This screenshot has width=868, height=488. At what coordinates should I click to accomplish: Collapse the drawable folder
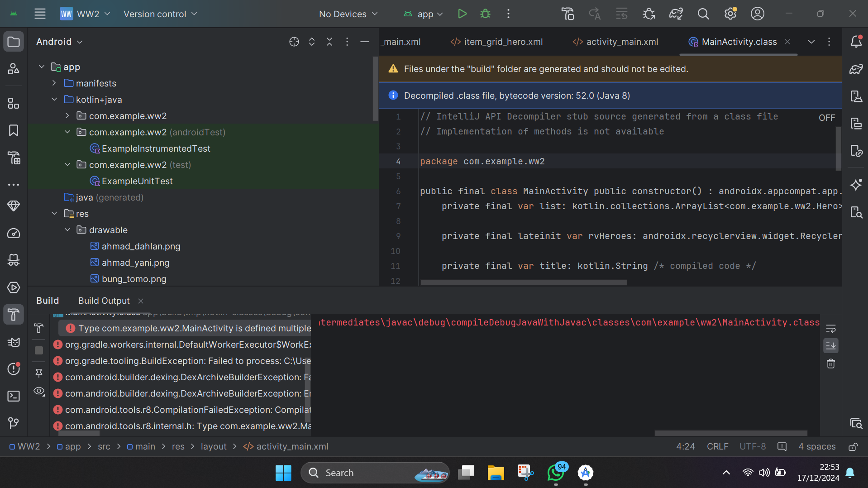[67, 230]
